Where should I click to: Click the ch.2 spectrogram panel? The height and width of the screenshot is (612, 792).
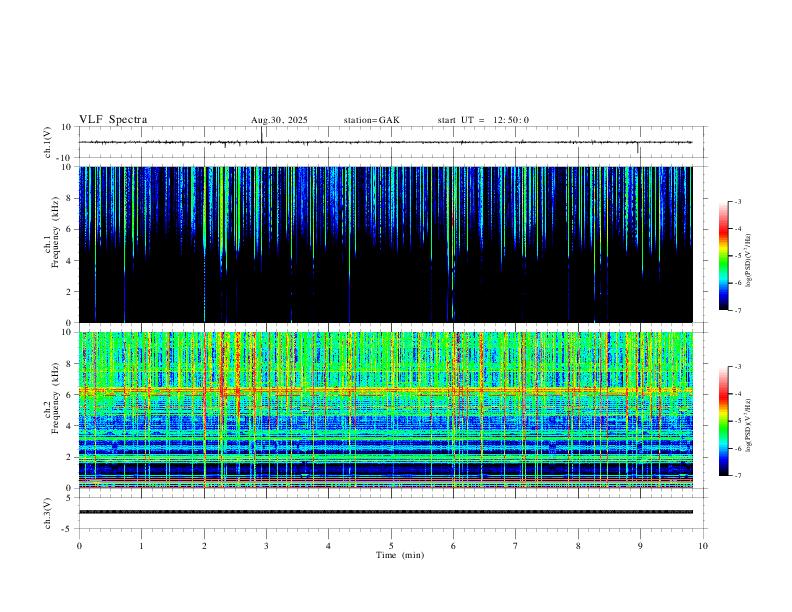[386, 410]
